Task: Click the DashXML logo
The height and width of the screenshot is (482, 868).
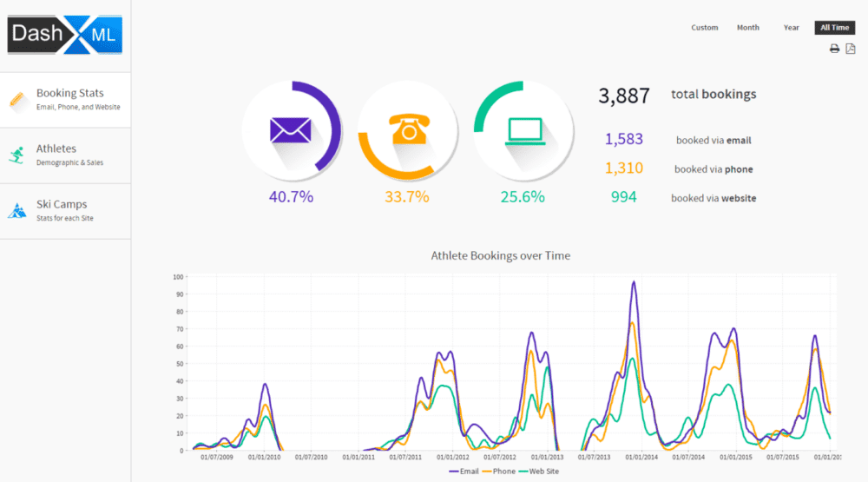Action: pos(65,36)
